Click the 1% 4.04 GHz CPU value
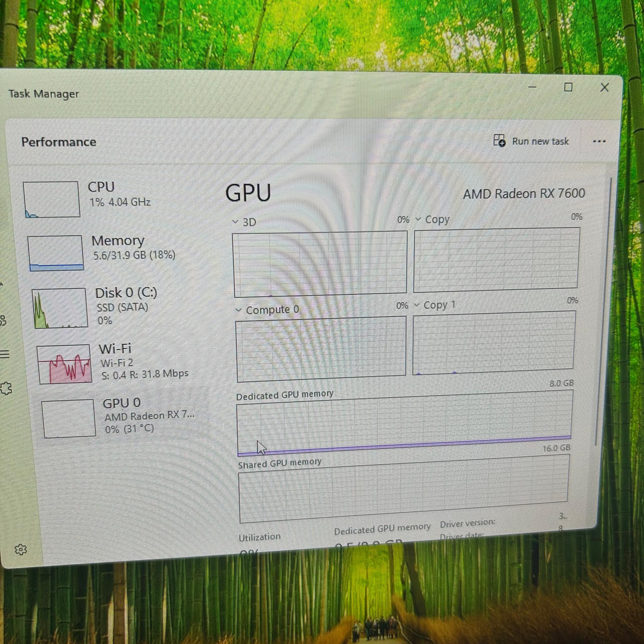Image resolution: width=644 pixels, height=644 pixels. [120, 202]
